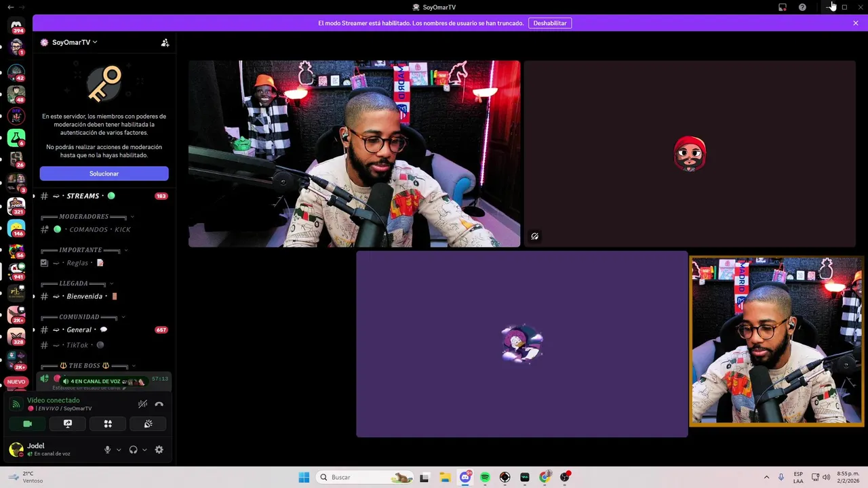Disconnect from the voice channel
Viewport: 868px width, 488px height.
tap(159, 404)
